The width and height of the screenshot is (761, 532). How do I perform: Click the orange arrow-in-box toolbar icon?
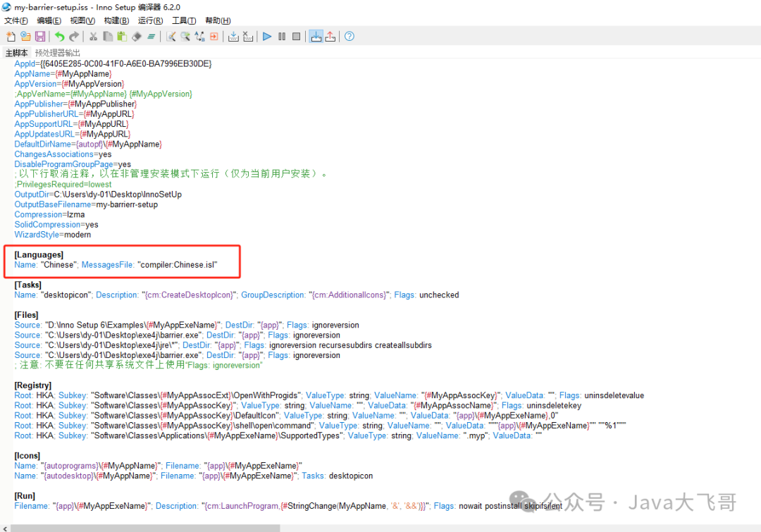(214, 37)
